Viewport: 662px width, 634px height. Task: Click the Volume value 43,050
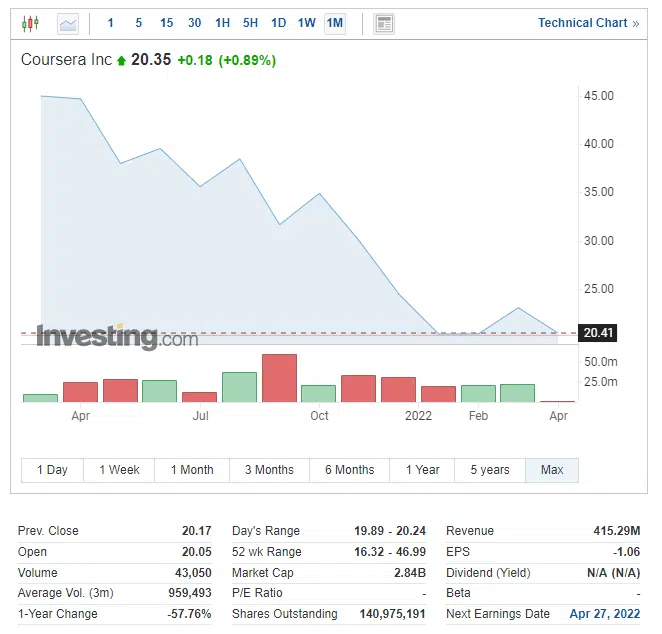coord(193,573)
